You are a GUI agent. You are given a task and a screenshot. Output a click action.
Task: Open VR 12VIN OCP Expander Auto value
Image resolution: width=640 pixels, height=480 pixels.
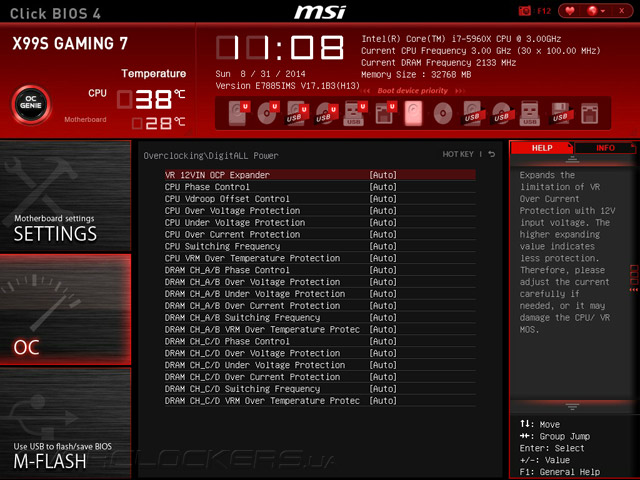[383, 175]
